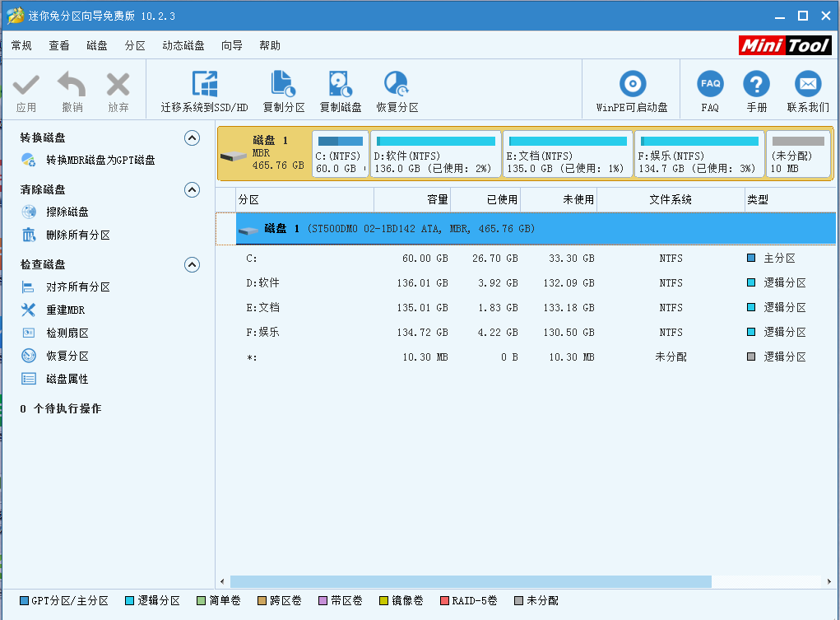
Task: Click the Apply (应用) checkmark icon
Action: pyautogui.click(x=26, y=85)
